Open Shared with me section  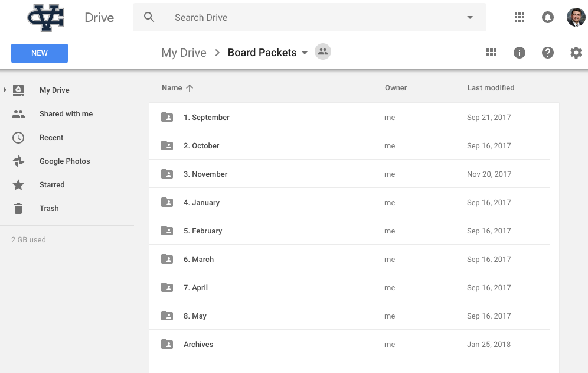(66, 113)
